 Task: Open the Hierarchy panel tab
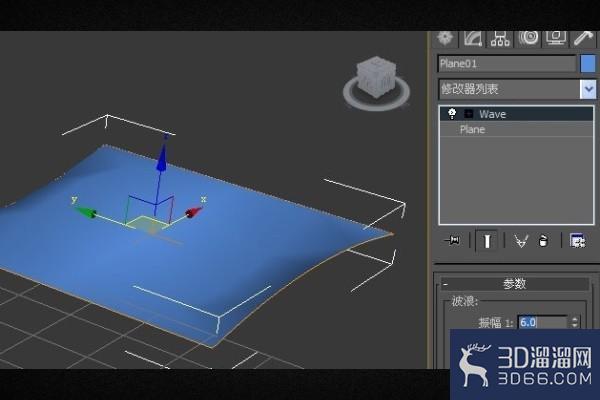(500, 38)
